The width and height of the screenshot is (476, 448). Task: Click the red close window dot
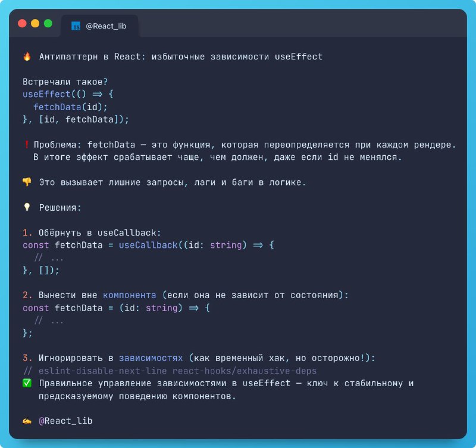click(x=22, y=23)
